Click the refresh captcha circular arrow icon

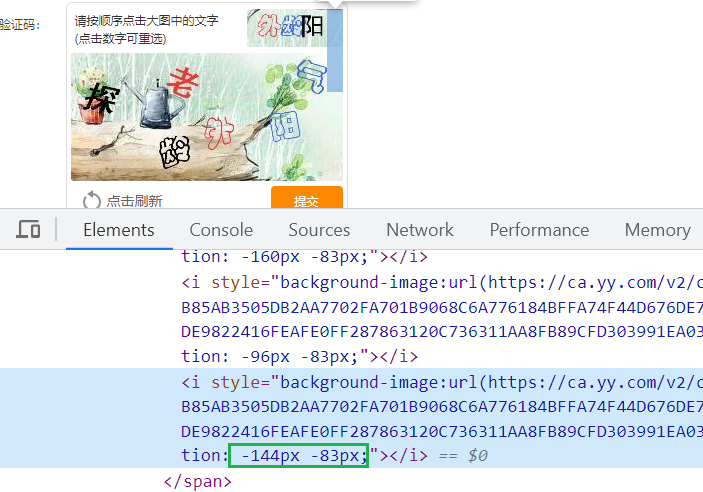[x=91, y=200]
